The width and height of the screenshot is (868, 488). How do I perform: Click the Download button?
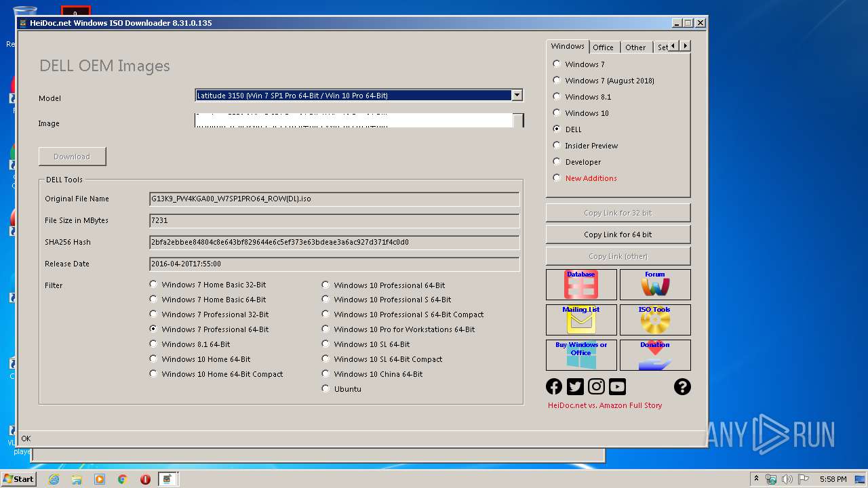72,156
